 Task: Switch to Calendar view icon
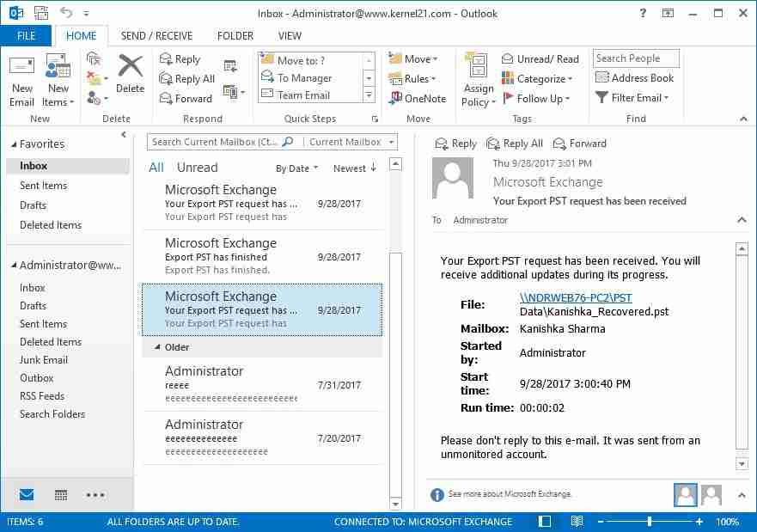pyautogui.click(x=61, y=495)
